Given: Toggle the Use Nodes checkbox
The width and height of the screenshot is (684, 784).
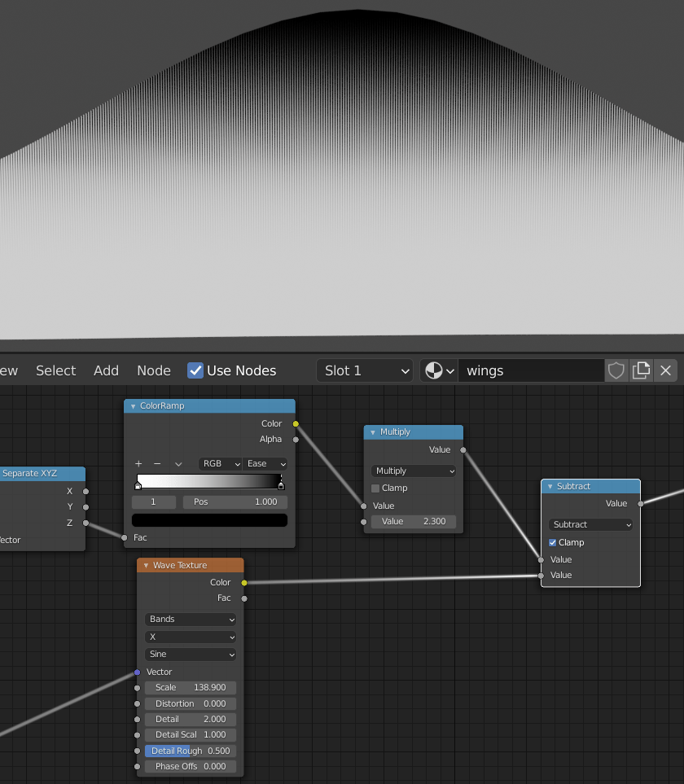Looking at the screenshot, I should pyautogui.click(x=195, y=370).
